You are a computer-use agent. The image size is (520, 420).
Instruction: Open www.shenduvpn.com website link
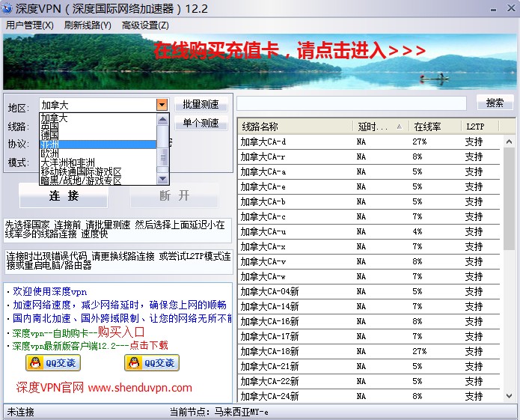point(140,388)
